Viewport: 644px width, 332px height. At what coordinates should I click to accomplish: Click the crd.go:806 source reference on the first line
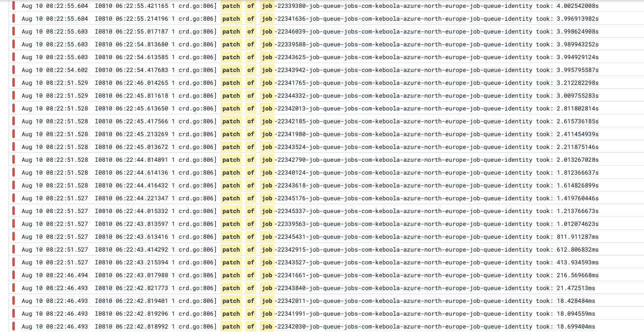click(x=197, y=6)
